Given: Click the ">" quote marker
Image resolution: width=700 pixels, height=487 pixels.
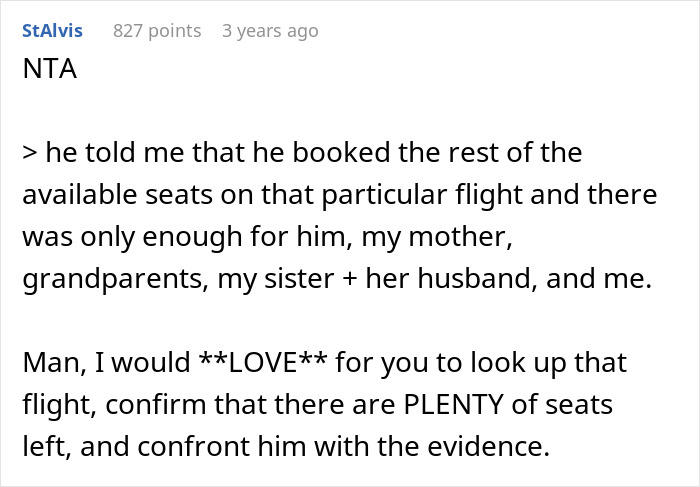Looking at the screenshot, I should pos(28,155).
